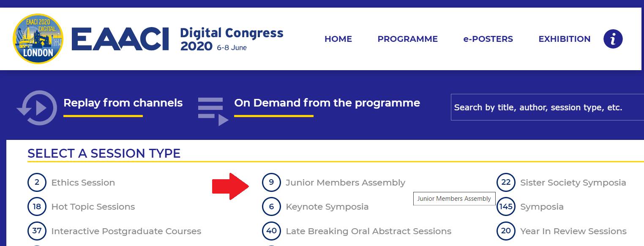Visit the EXHIBITION section
644x246 pixels.
point(565,39)
